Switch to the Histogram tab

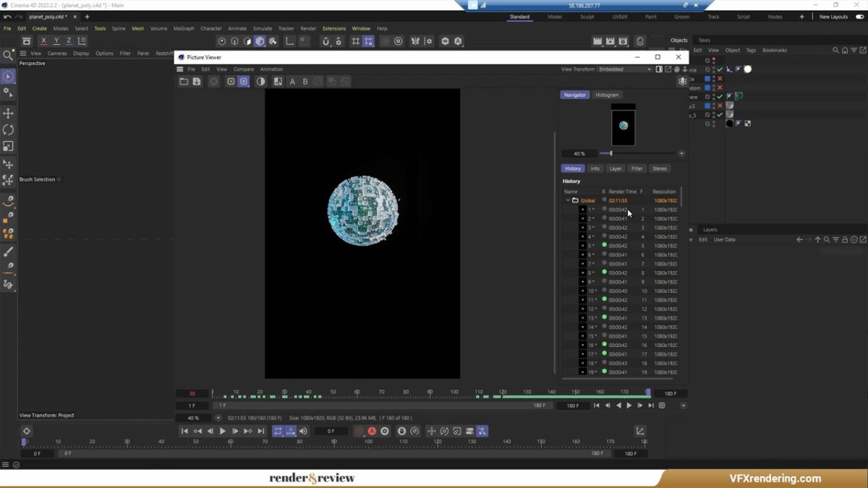coord(607,95)
